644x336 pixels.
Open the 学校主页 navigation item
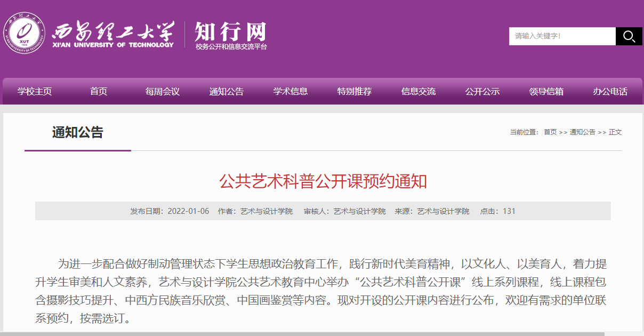(x=35, y=91)
